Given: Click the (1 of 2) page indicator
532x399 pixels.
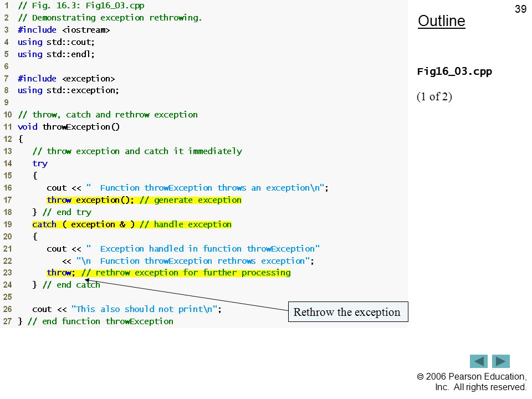Looking at the screenshot, I should [434, 96].
